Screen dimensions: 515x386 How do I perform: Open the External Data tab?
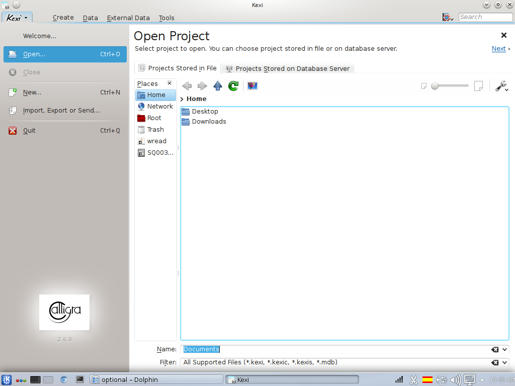(x=128, y=18)
